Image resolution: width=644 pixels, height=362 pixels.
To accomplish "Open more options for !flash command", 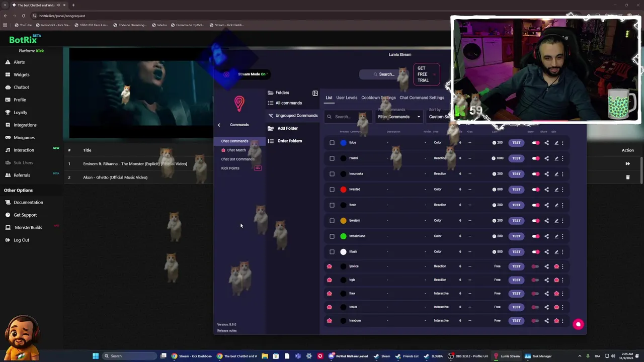I will pos(562,252).
